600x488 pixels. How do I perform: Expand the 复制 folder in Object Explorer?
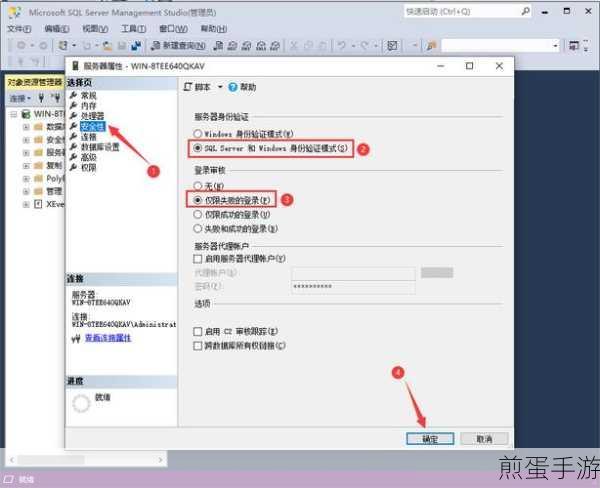click(26, 166)
